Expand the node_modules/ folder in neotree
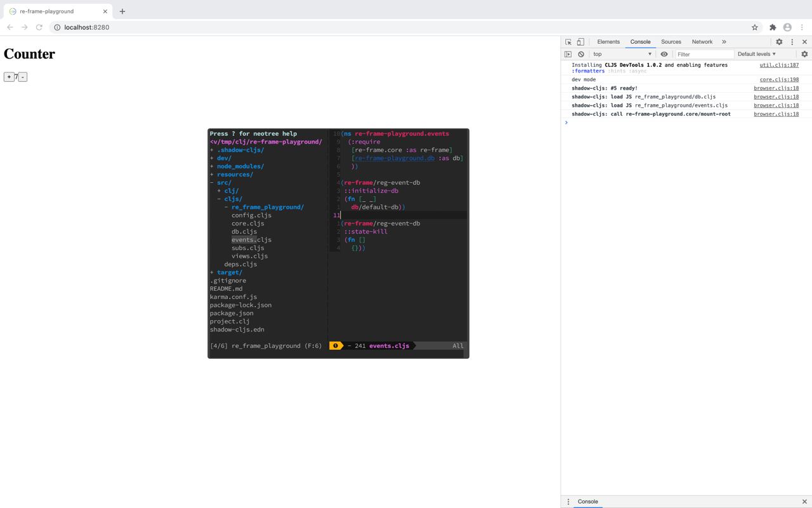 pos(237,166)
